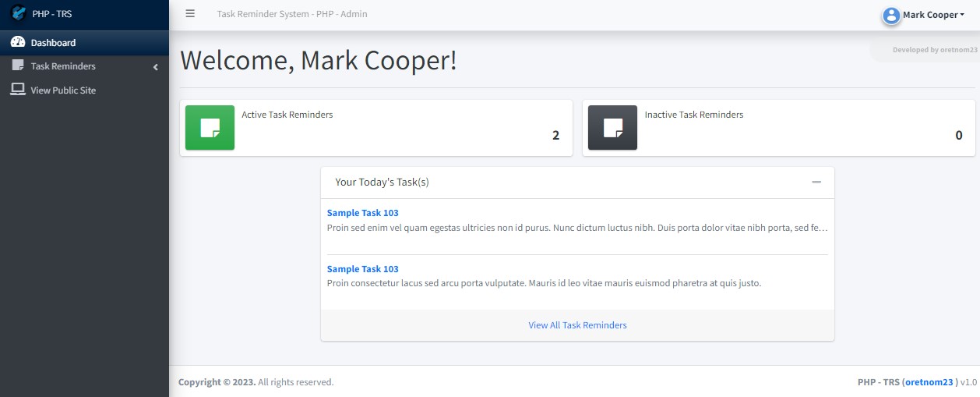980x397 pixels.
Task: Click the Dashboard speedometer icon
Action: [x=17, y=43]
